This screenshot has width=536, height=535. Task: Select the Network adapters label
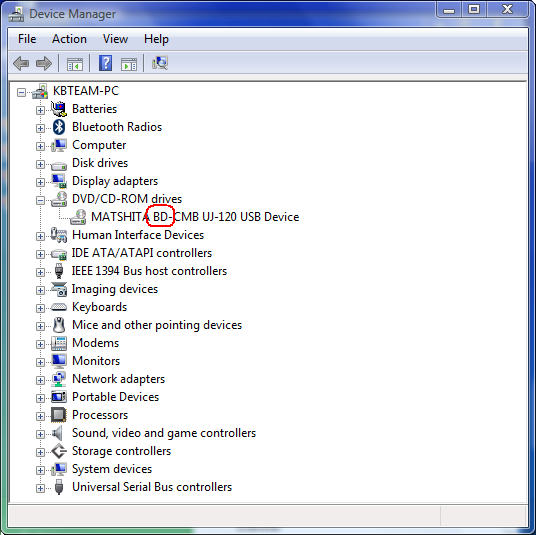[118, 379]
